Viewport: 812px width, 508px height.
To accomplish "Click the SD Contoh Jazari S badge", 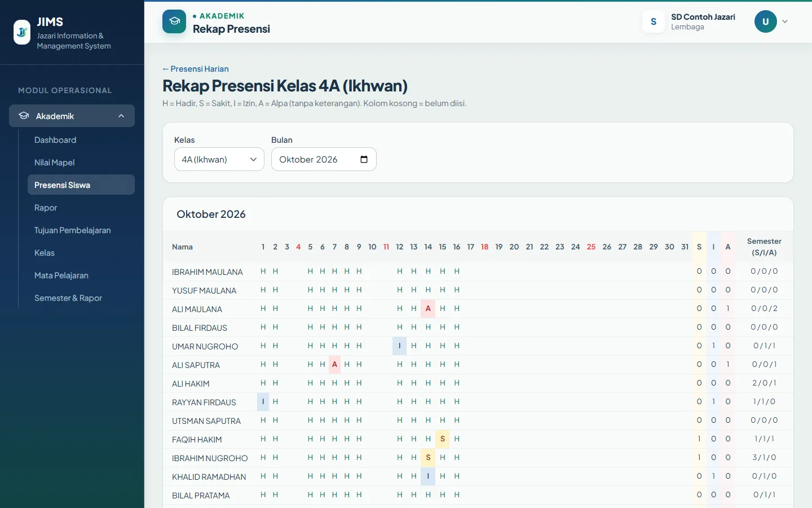I will (654, 21).
